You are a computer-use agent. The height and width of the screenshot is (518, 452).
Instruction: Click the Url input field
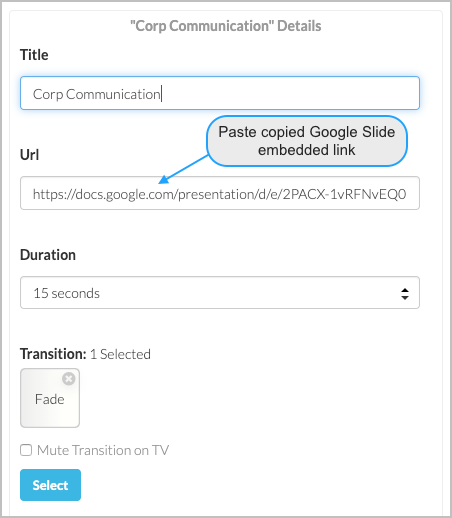pyautogui.click(x=220, y=193)
